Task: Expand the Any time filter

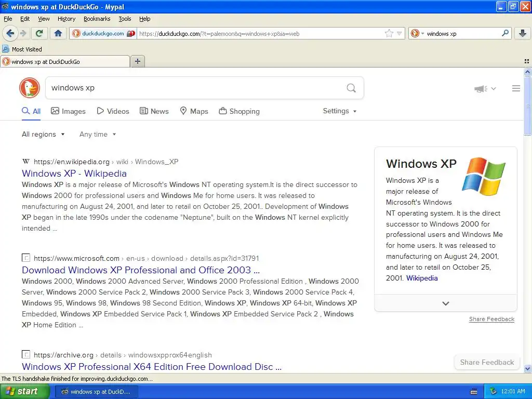Action: point(98,135)
